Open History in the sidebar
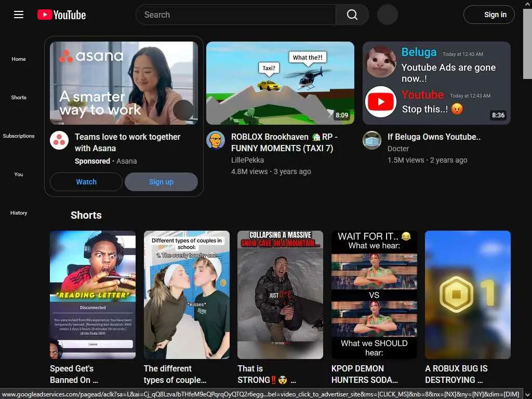The height and width of the screenshot is (399, 532). [19, 212]
